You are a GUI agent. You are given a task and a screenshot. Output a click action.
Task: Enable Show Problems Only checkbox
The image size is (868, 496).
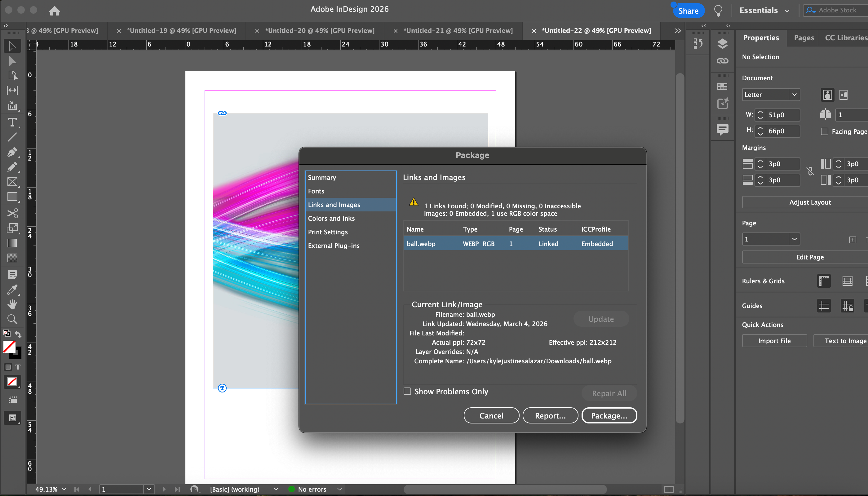[x=407, y=391]
